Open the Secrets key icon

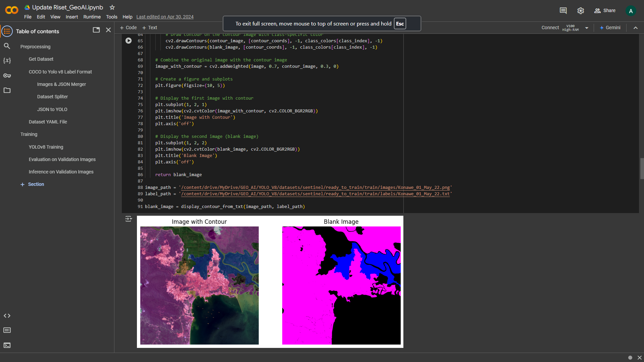tap(7, 75)
